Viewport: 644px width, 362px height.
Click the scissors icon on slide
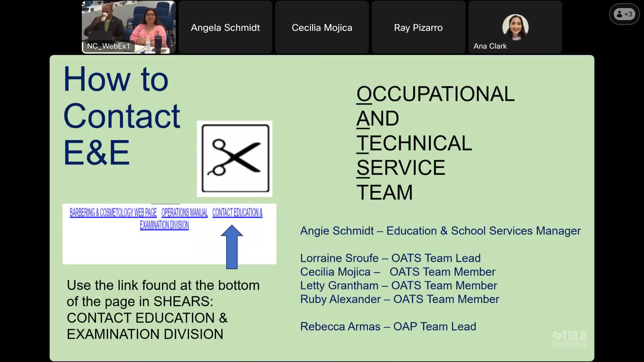coord(235,159)
